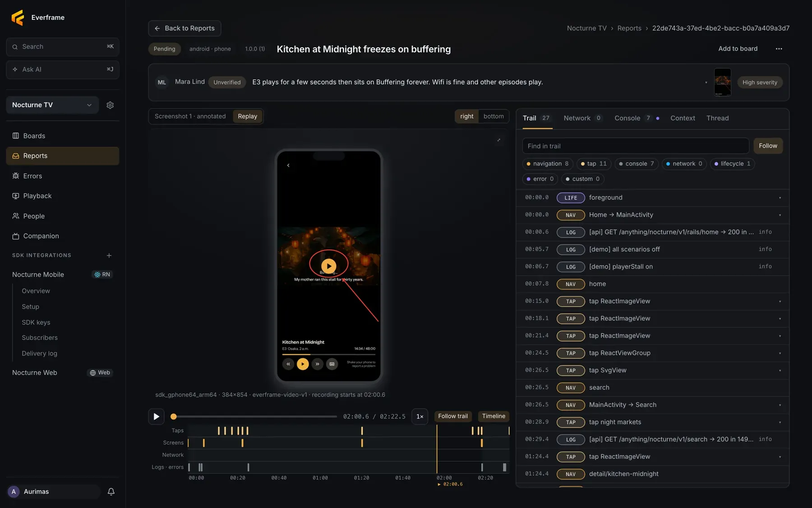
Task: Click the Follow button in trail
Action: 768,146
